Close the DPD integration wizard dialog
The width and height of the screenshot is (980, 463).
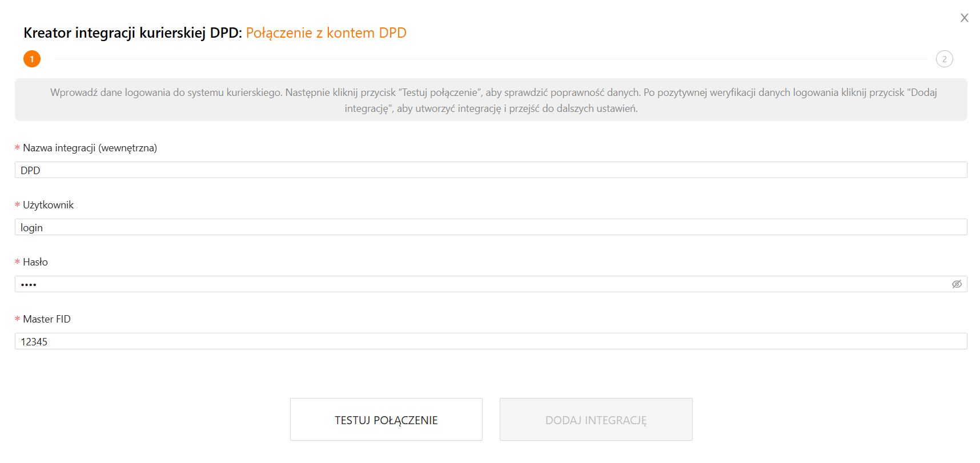coord(964,18)
